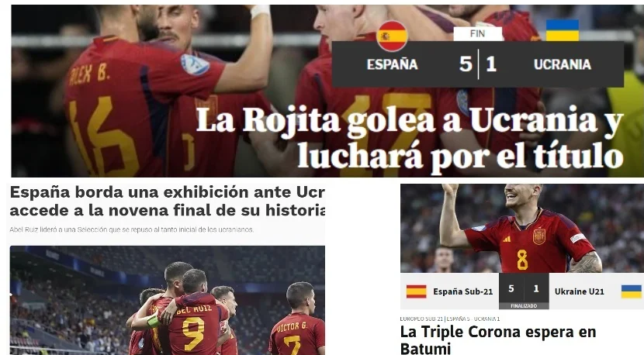Click the España Sub-21 team label

[463, 291]
